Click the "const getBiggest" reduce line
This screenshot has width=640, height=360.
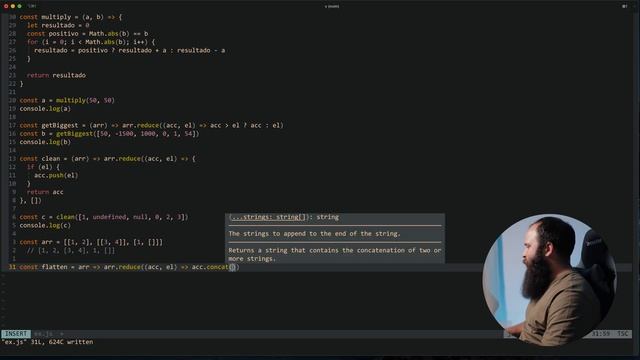(x=151, y=125)
